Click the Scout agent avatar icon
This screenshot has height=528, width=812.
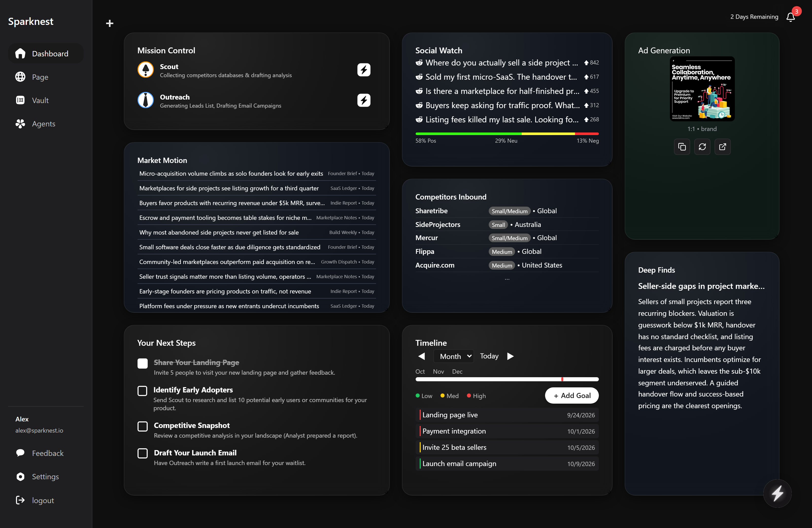(x=146, y=70)
